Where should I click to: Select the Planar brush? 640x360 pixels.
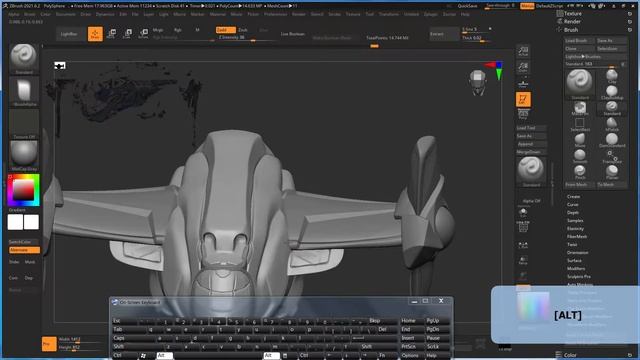pos(612,173)
